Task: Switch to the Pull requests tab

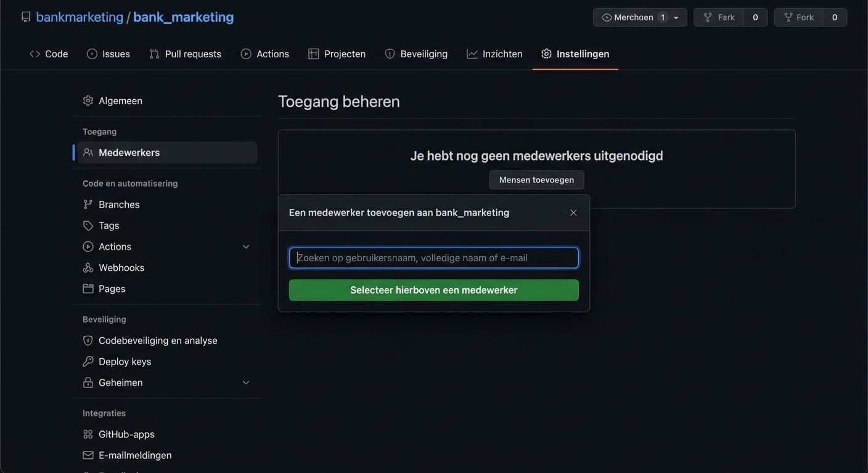Action: (185, 54)
